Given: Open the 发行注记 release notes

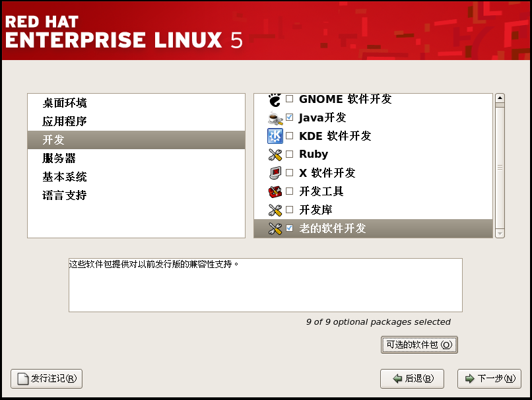Looking at the screenshot, I should [46, 379].
